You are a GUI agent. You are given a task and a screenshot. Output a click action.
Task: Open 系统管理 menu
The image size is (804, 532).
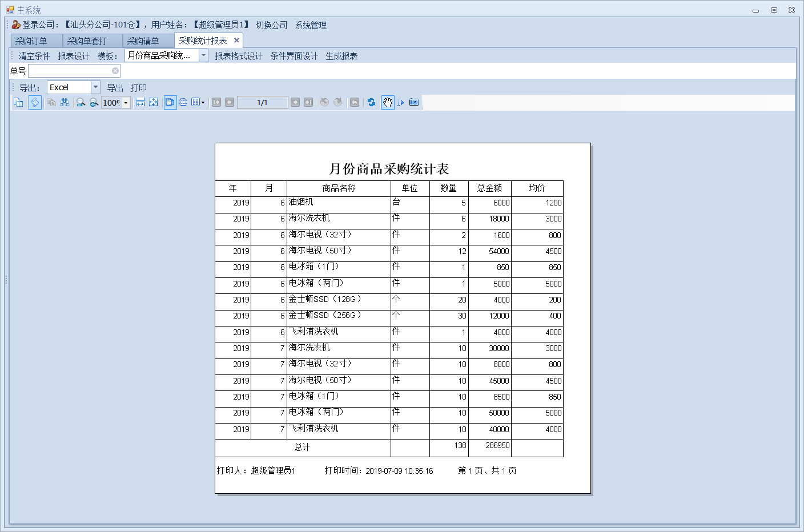point(311,25)
